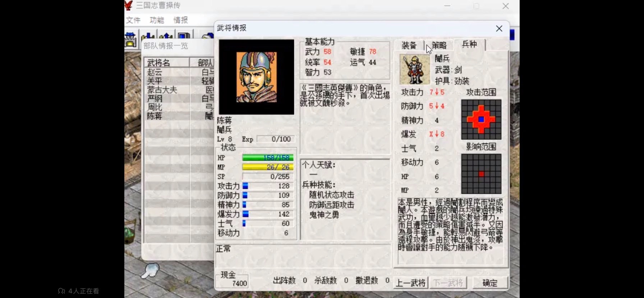This screenshot has width=644, height=298.
Task: Click the 部队 column header
Action: click(x=202, y=63)
